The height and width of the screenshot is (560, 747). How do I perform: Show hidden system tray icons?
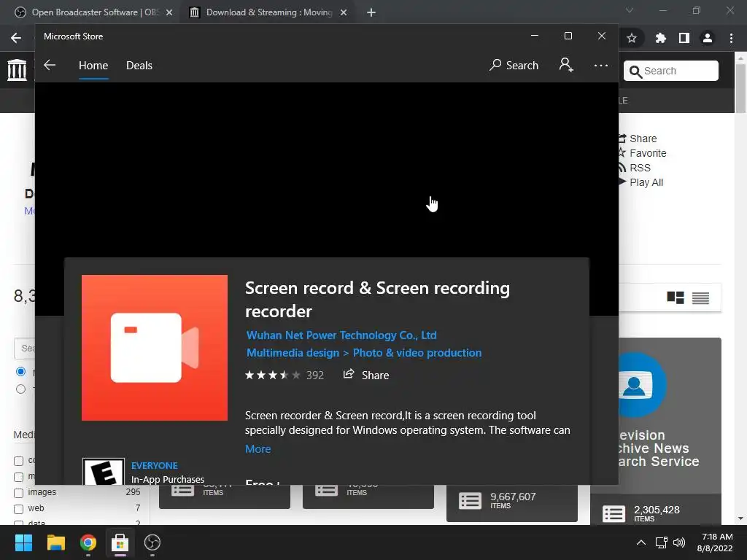(641, 542)
